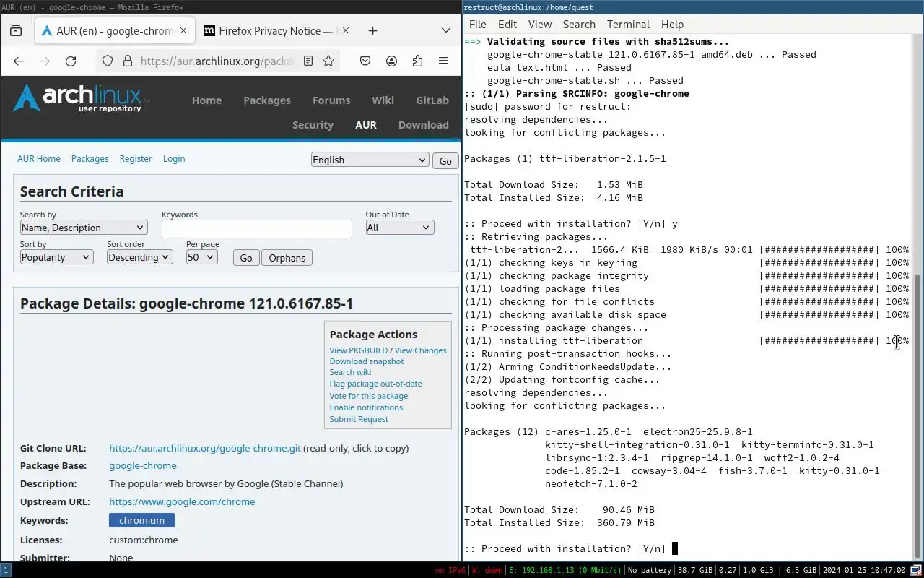Open Home in Arch navigation
Screen dimensions: 924x578
click(x=206, y=100)
